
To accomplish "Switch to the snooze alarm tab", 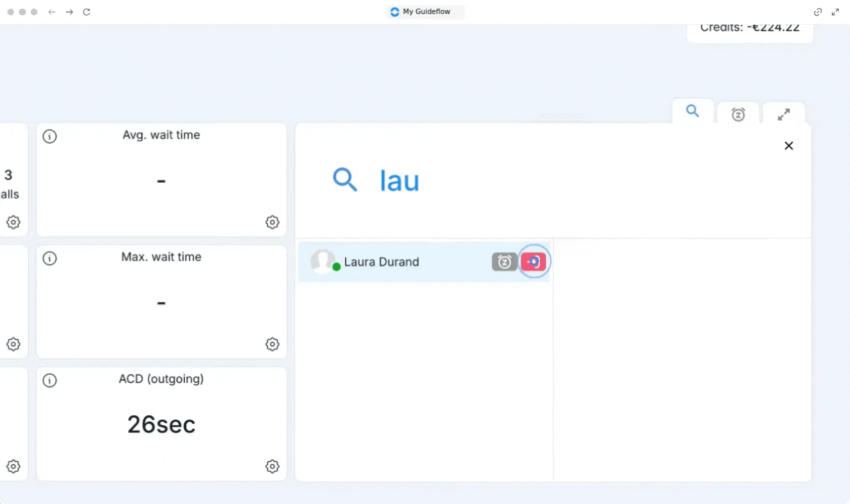I will click(x=738, y=115).
